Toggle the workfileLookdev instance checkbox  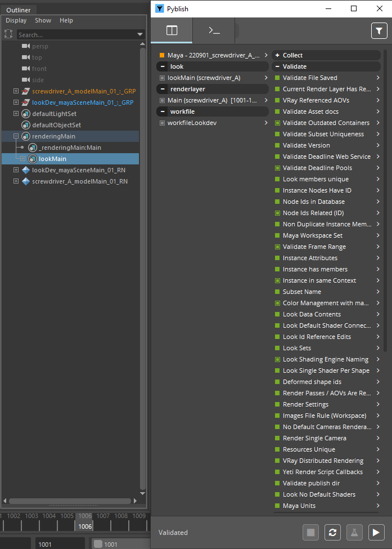coord(162,123)
